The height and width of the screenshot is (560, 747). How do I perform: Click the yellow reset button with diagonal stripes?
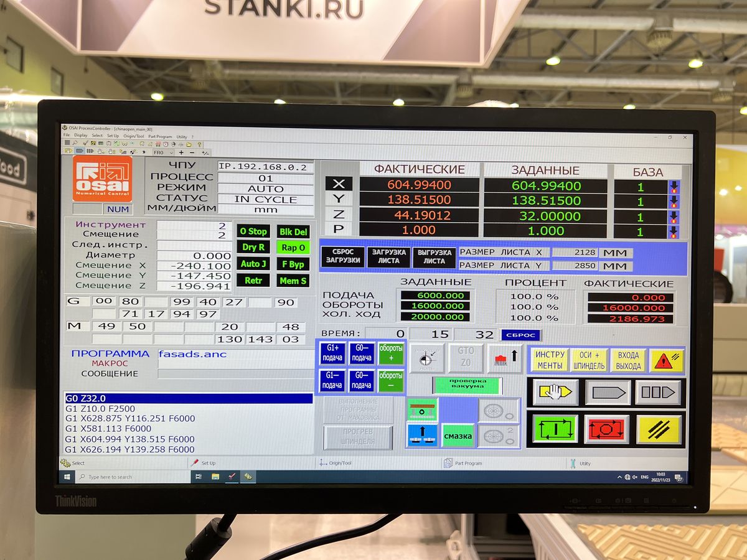tap(659, 428)
